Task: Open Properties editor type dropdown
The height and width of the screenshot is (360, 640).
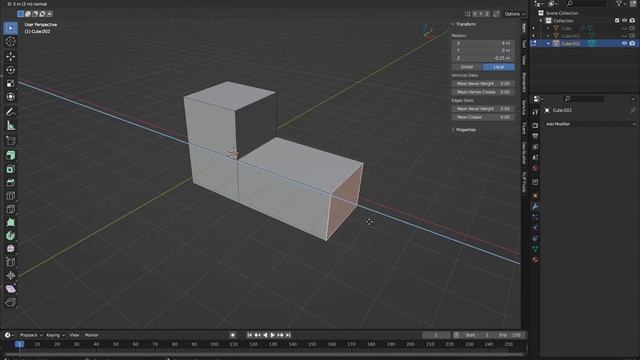Action: (538, 99)
